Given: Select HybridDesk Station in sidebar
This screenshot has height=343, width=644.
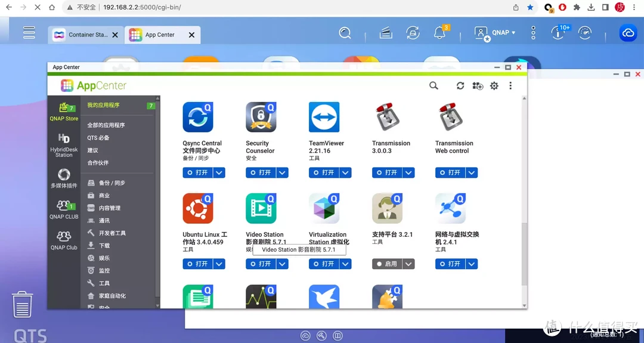Looking at the screenshot, I should [64, 145].
